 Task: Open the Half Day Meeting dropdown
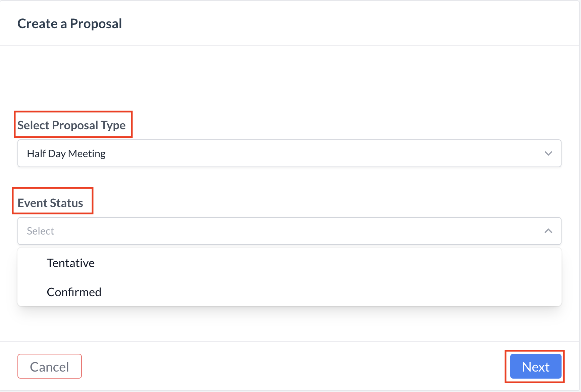[x=289, y=153]
